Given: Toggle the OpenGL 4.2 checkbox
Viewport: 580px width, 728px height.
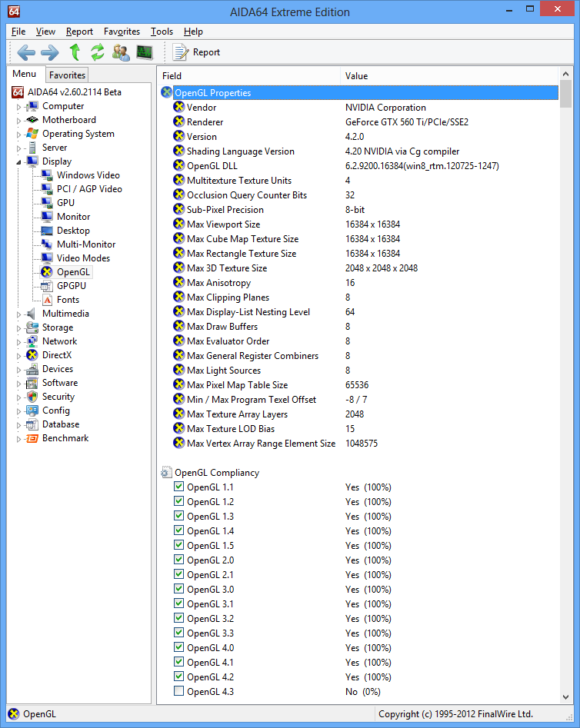Looking at the screenshot, I should point(178,676).
